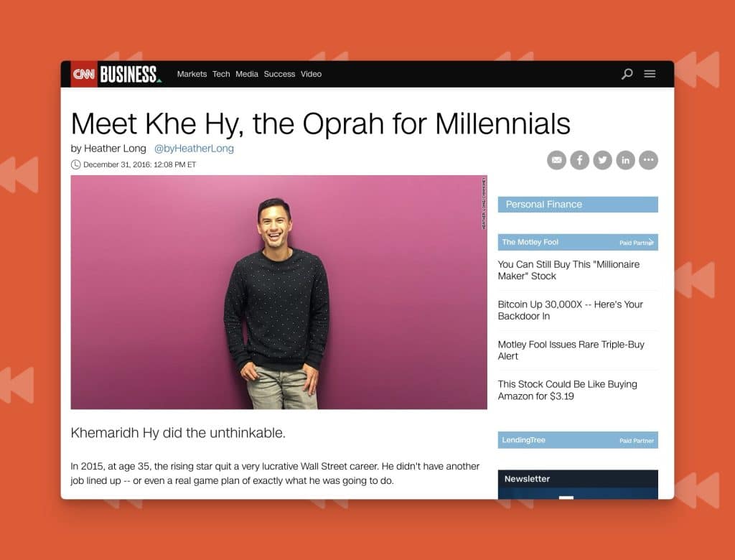735x560 pixels.
Task: Open "Millionaire Maker" Stock link
Action: click(x=568, y=270)
